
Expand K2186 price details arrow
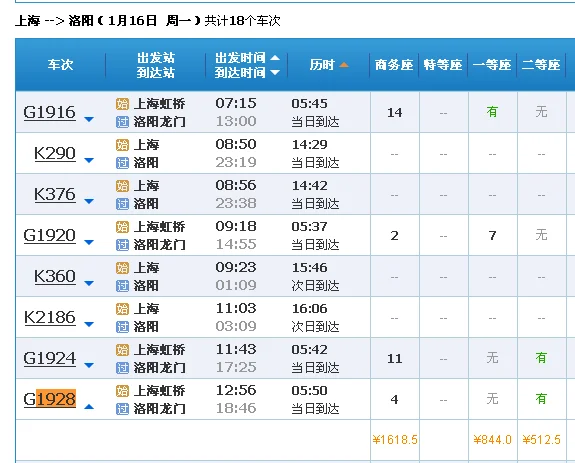89,324
